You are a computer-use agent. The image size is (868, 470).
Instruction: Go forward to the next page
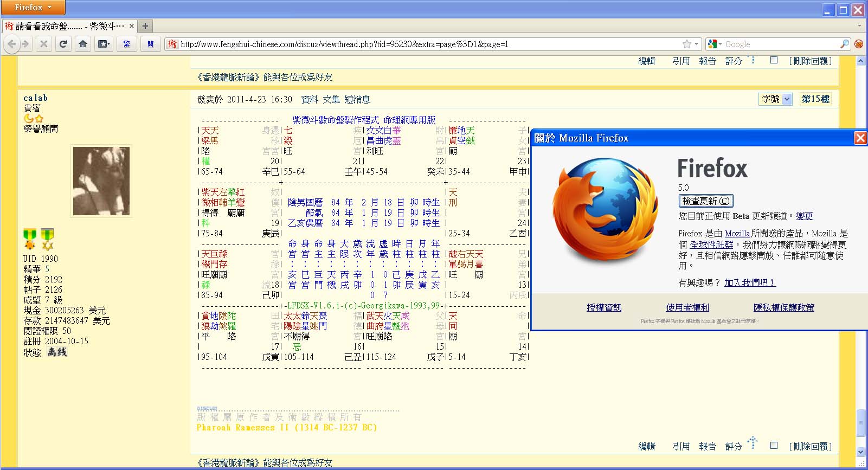pyautogui.click(x=25, y=44)
